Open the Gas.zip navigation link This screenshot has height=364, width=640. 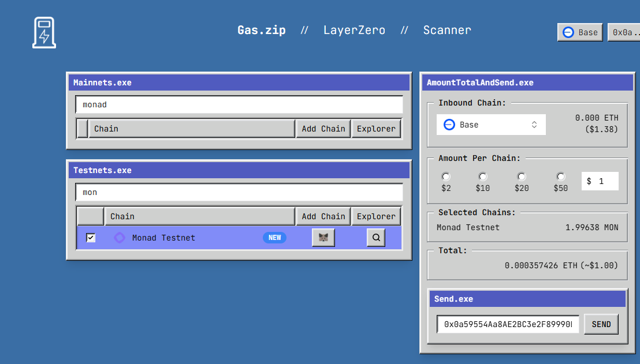(x=262, y=30)
